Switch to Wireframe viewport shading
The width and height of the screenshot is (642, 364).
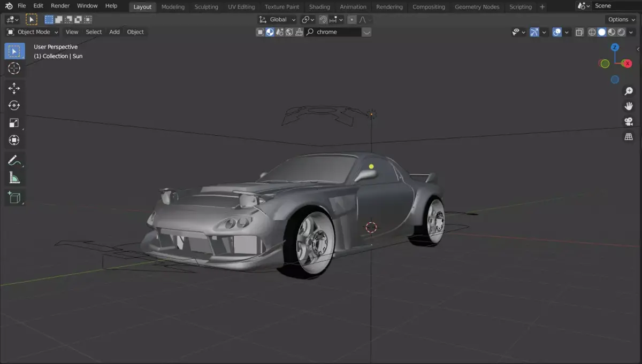pyautogui.click(x=592, y=32)
